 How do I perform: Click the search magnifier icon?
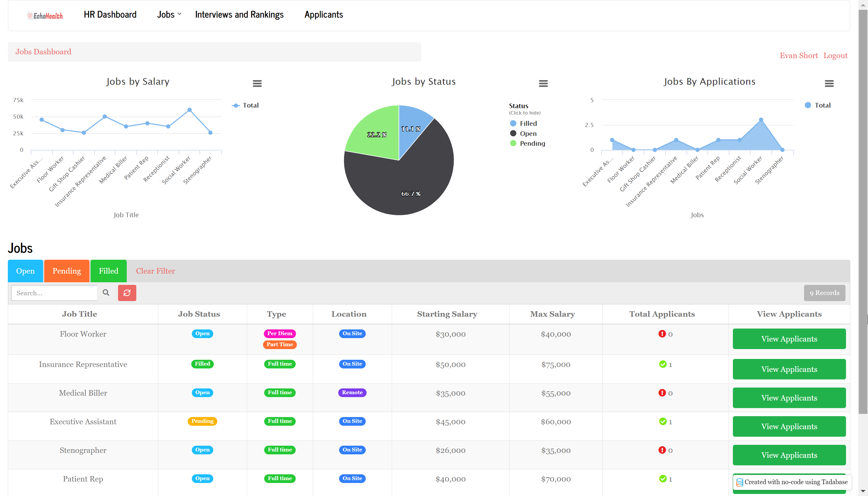106,293
